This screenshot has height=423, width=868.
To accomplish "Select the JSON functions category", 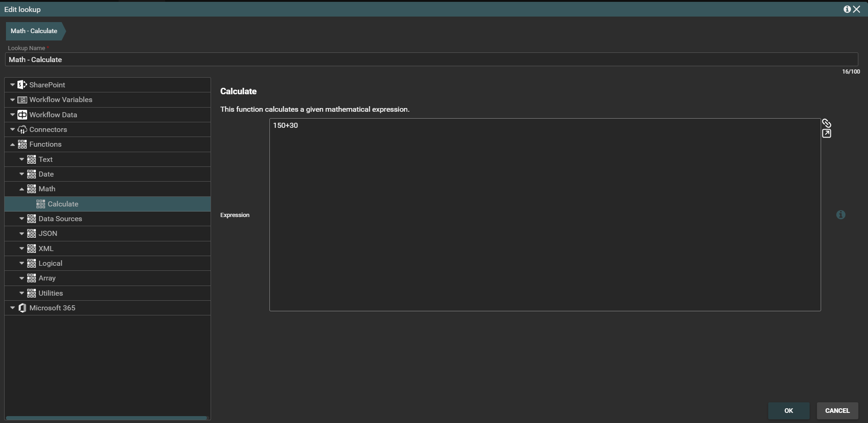I will click(48, 234).
